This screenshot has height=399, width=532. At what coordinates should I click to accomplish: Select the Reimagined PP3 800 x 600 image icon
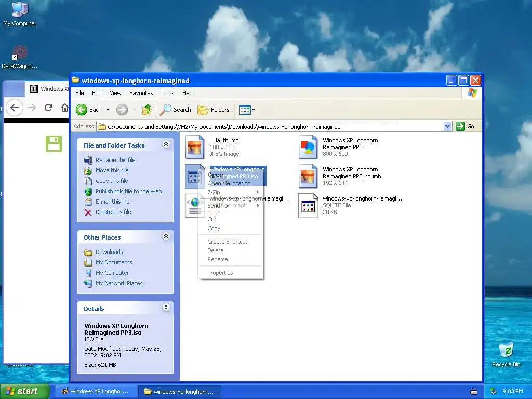pyautogui.click(x=308, y=147)
